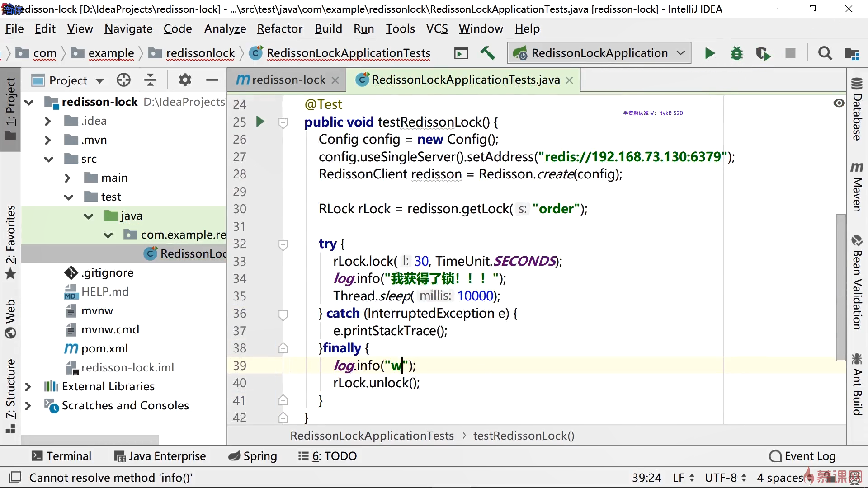Open Project panel settings gear
This screenshot has width=868, height=488.
pos(184,80)
